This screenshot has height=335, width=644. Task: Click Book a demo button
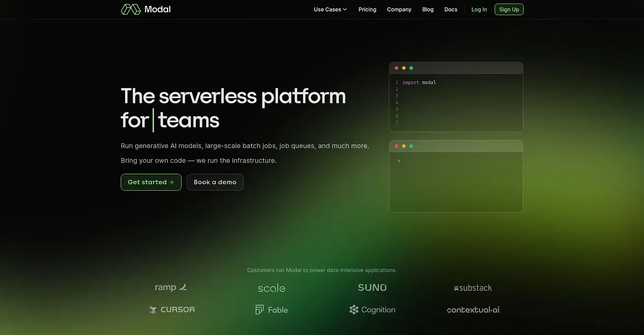point(215,182)
